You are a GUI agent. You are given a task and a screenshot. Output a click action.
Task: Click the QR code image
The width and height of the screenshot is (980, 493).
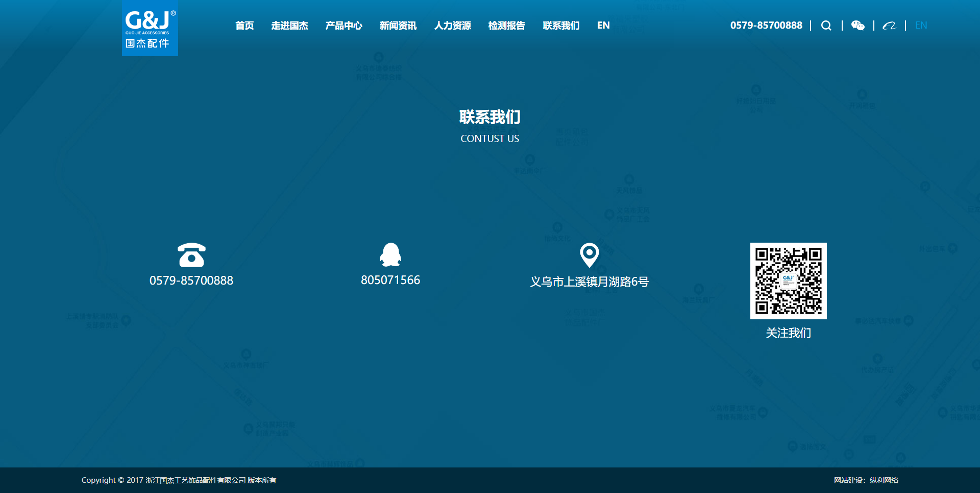(x=788, y=281)
